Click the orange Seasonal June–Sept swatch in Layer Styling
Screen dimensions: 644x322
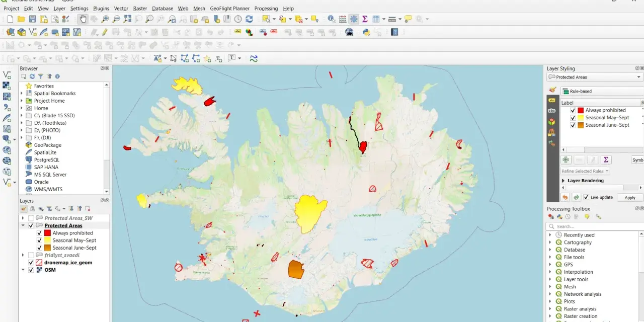pos(581,125)
